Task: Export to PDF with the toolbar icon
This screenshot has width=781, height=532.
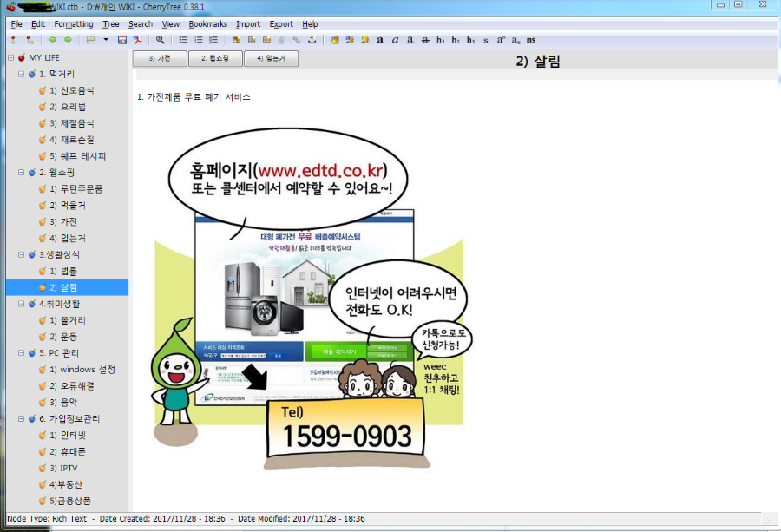Action: click(x=137, y=40)
